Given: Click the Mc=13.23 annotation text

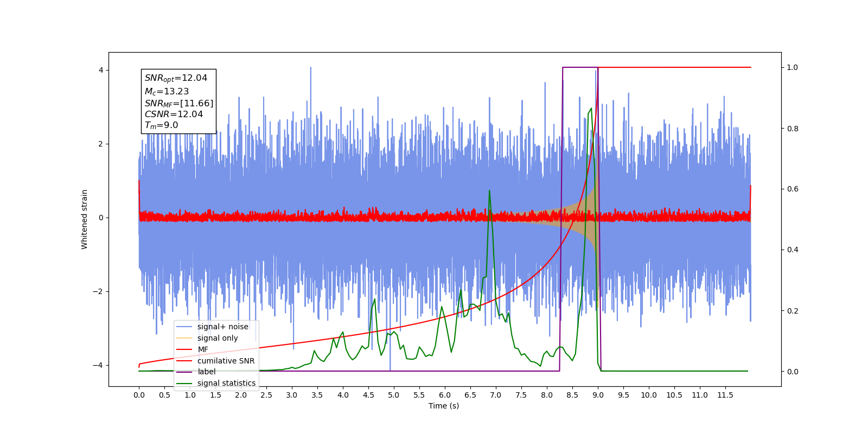Looking at the screenshot, I should pyautogui.click(x=167, y=92).
